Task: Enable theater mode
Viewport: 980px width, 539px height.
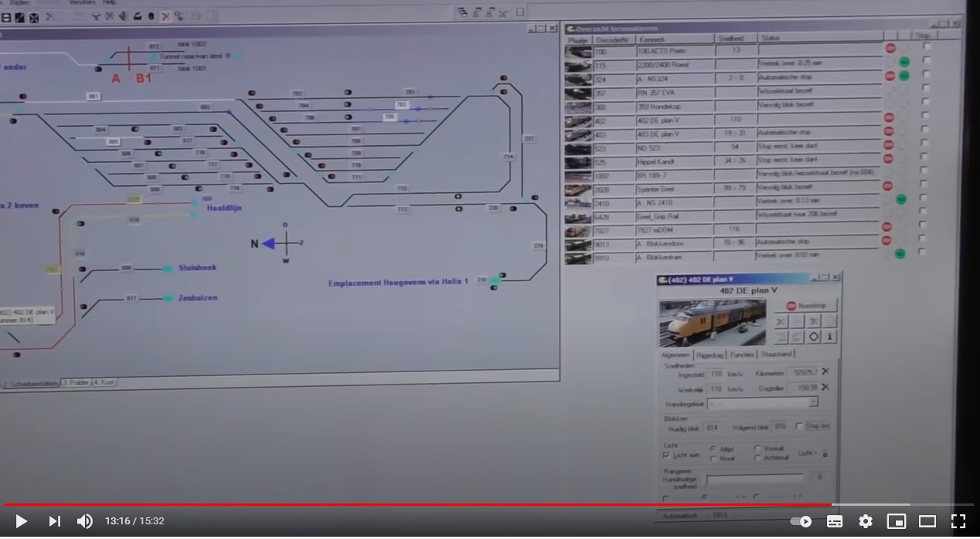Action: coord(927,521)
